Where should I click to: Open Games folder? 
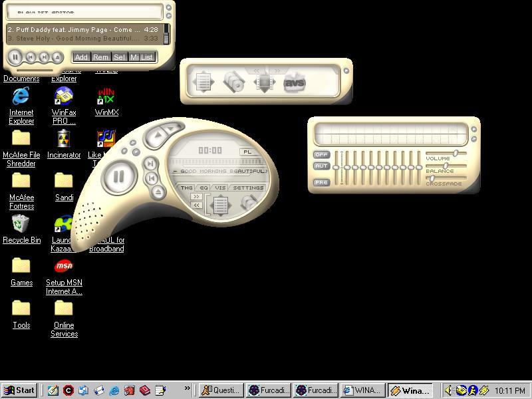point(21,272)
